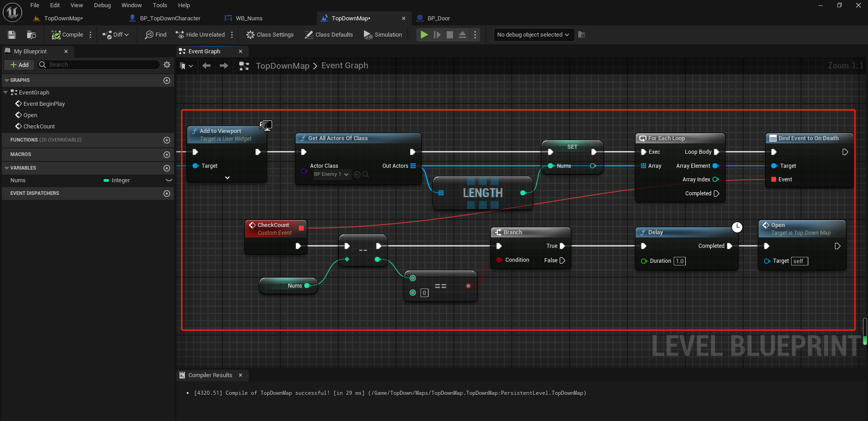Screen dimensions: 868x421
Task: Open the File menu
Action: pyautogui.click(x=35, y=5)
